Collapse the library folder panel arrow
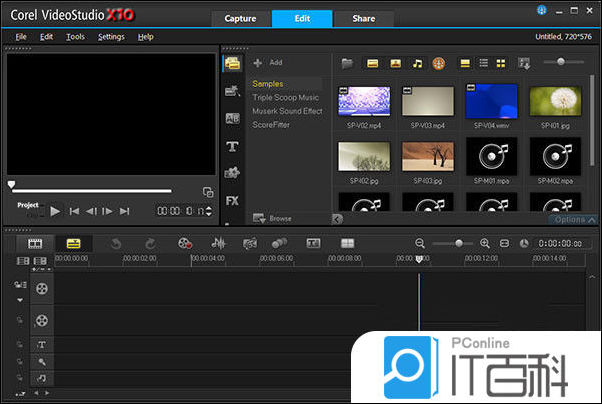Screen dimensions: 602x404 click(337, 218)
